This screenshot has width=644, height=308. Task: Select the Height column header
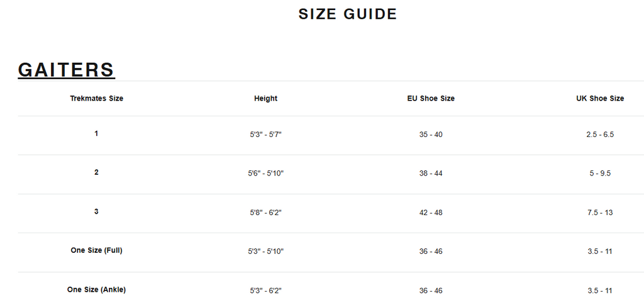(265, 99)
